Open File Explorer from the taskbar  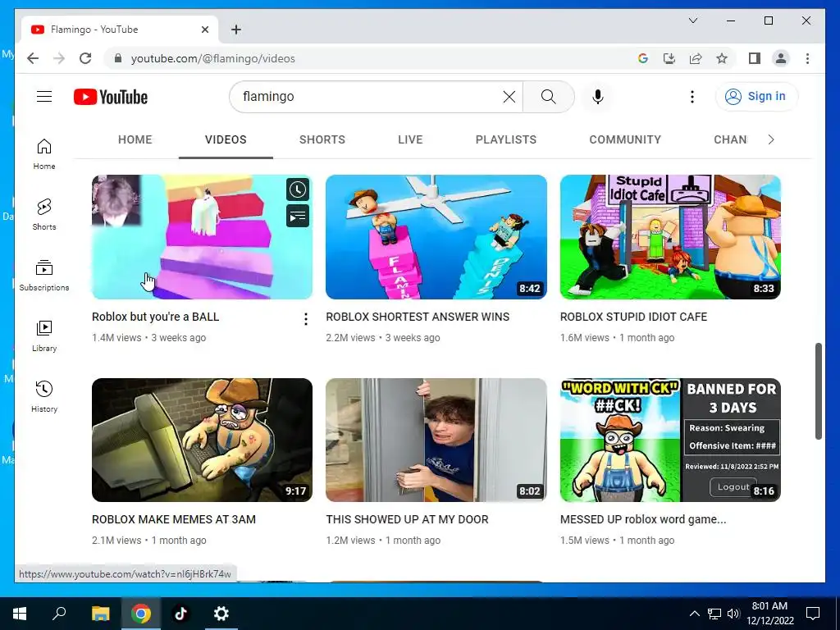pos(100,614)
